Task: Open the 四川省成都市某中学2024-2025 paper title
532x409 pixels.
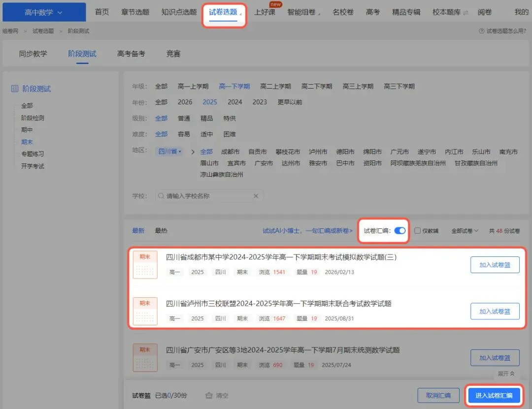Action: click(x=281, y=257)
